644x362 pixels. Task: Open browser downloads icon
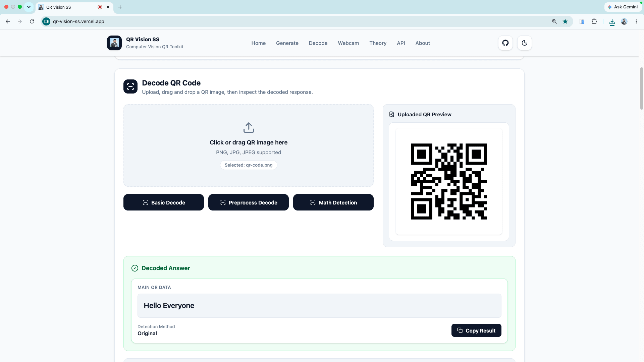(x=612, y=22)
